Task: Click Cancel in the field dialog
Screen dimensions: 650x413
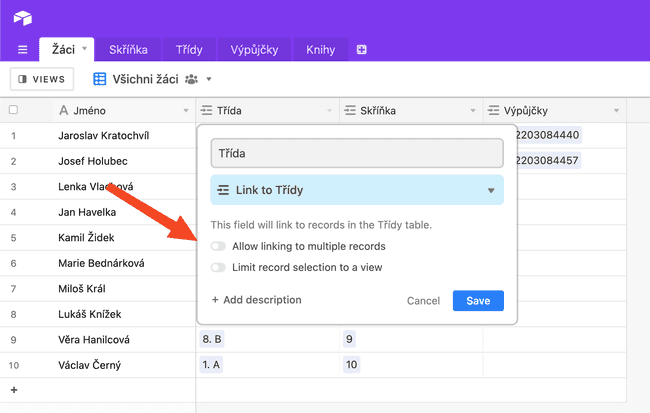Action: click(x=423, y=301)
